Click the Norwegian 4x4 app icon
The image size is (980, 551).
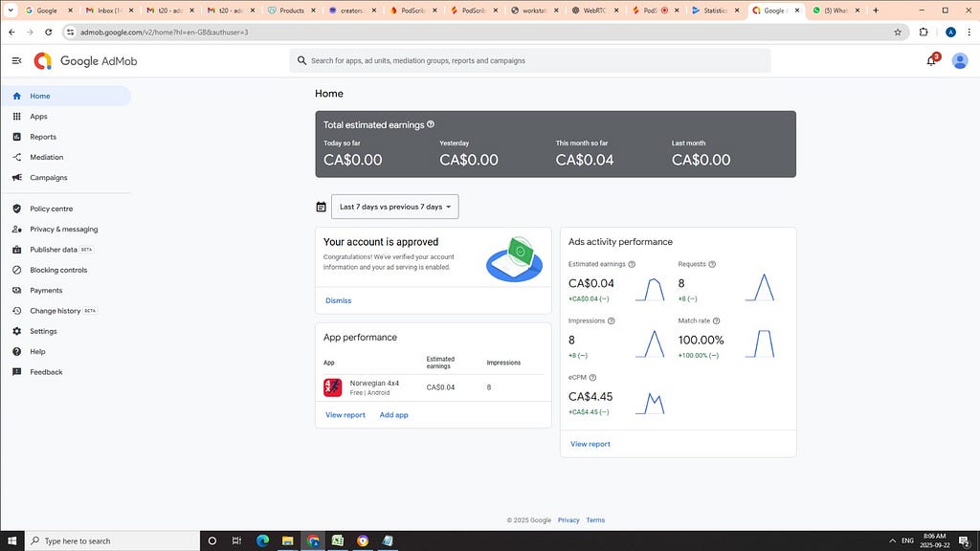coord(332,387)
